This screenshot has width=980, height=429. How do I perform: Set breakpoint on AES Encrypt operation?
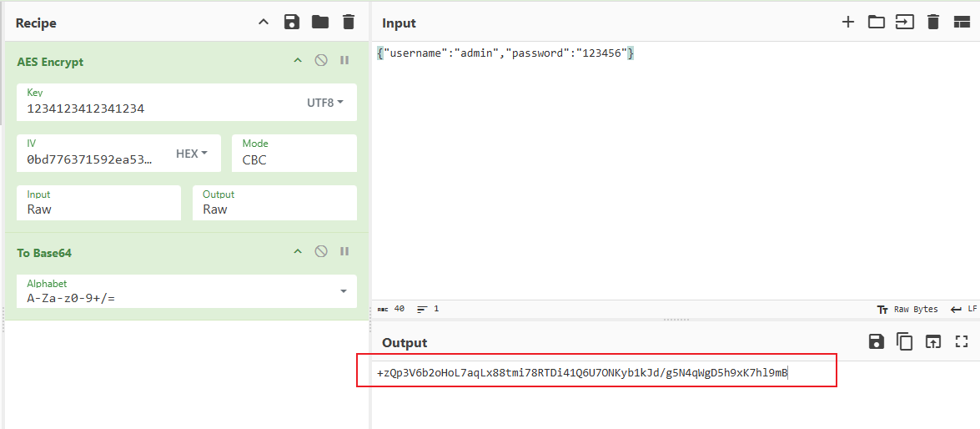pos(344,61)
